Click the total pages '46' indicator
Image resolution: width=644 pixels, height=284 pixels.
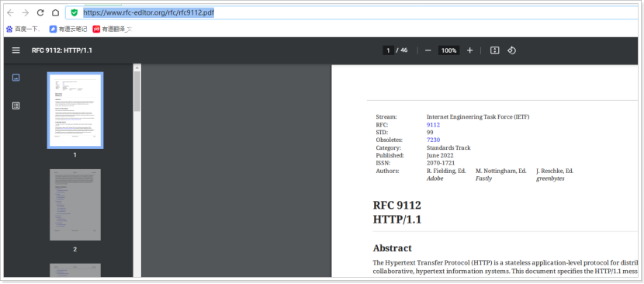[404, 50]
